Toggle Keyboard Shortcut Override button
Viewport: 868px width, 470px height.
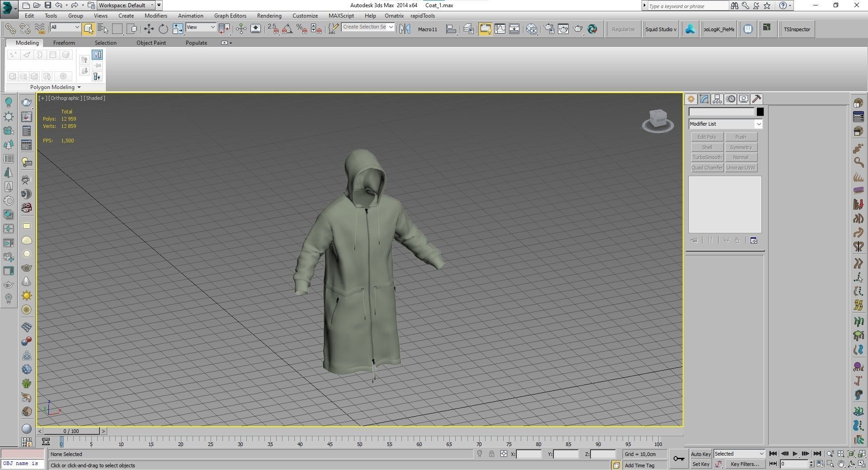pyautogui.click(x=255, y=29)
